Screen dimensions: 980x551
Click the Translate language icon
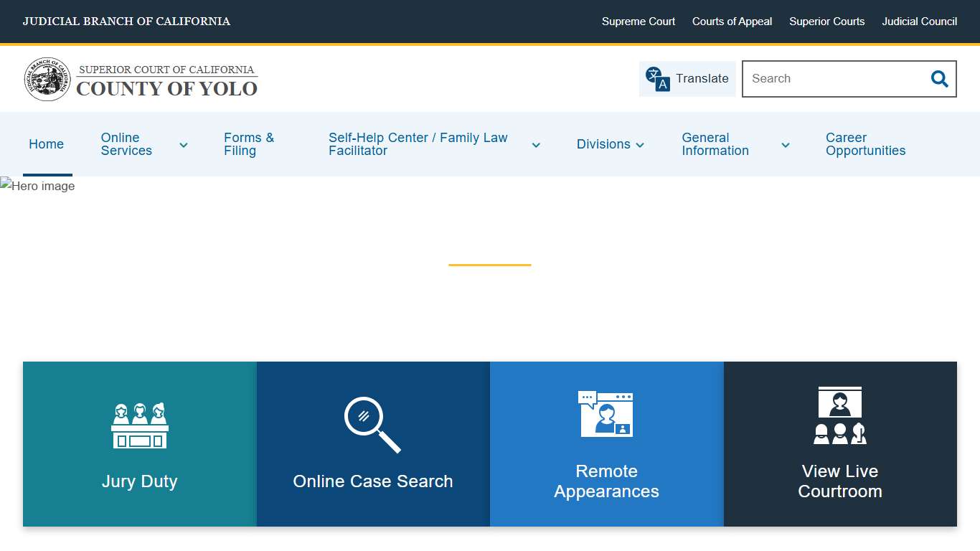tap(657, 79)
